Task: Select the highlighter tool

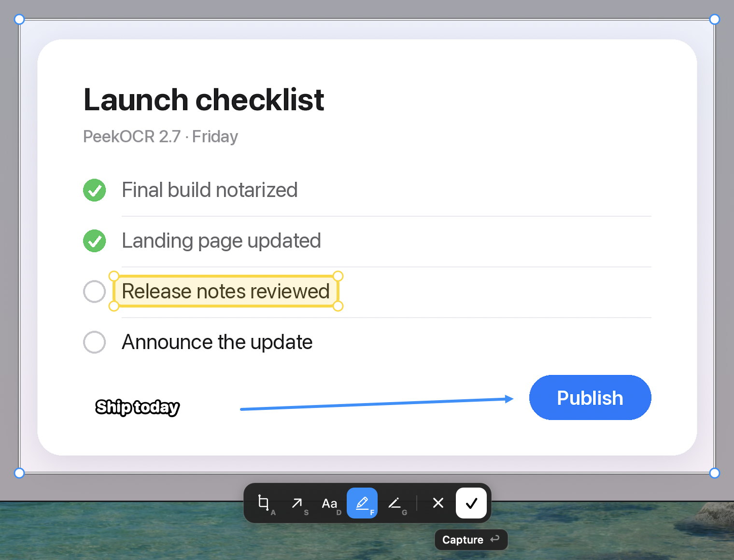Action: coord(362,503)
